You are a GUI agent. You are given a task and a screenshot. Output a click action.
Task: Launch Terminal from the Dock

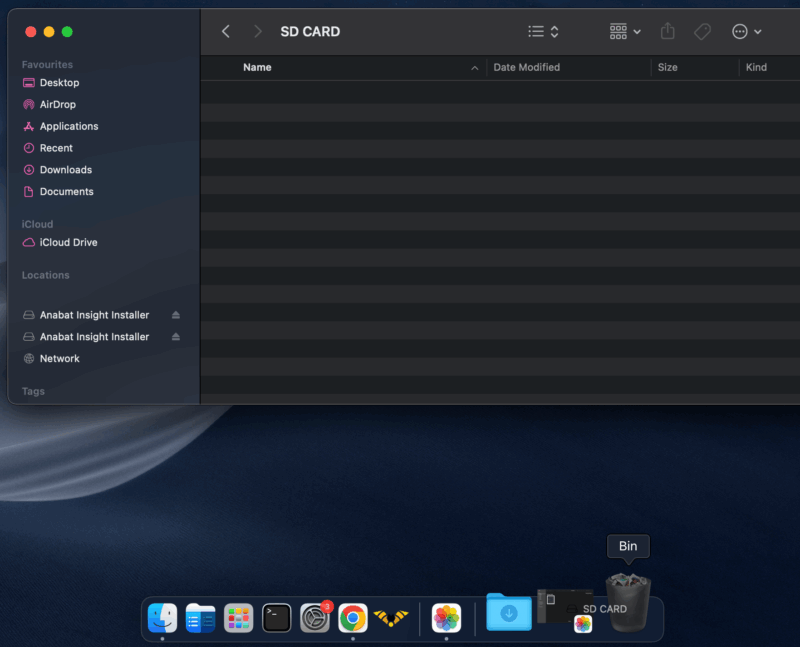click(277, 618)
